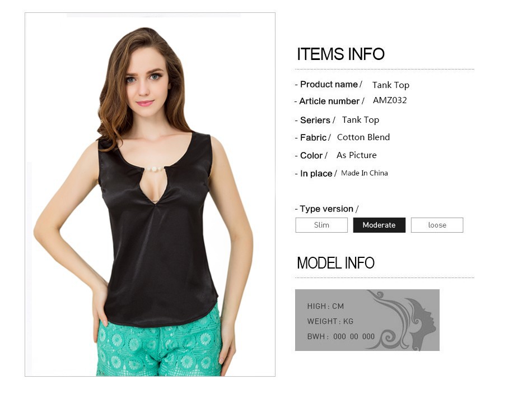This screenshot has height=393, width=532.
Task: Click the green lace shorts in the photo
Action: click(x=158, y=343)
